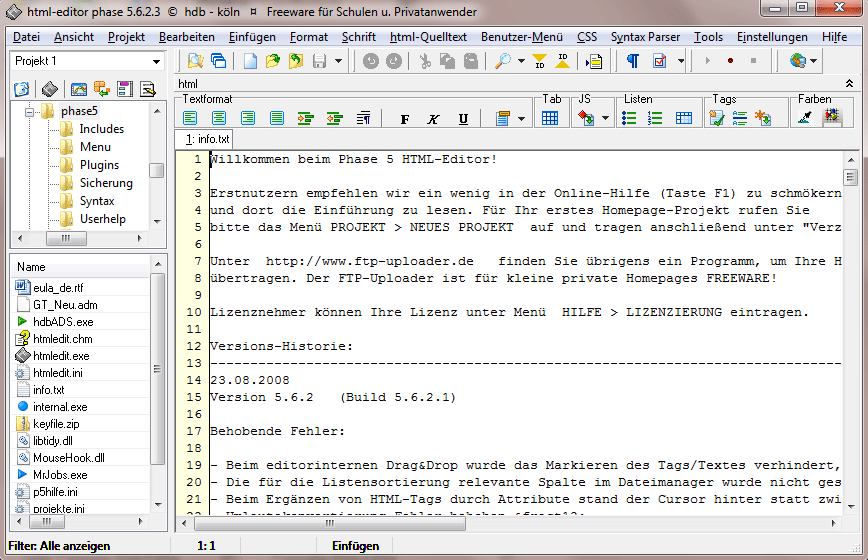The width and height of the screenshot is (868, 560).
Task: Click the down-pointing ID triangle icon
Action: click(x=540, y=61)
